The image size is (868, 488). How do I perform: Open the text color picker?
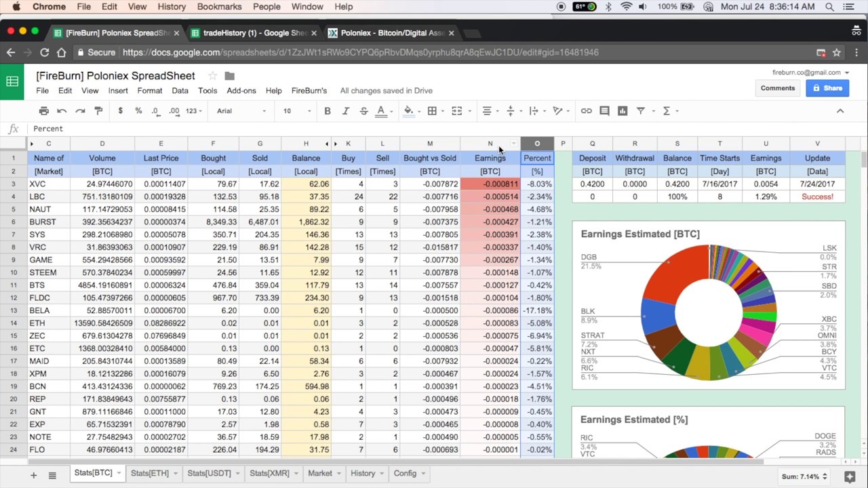click(x=381, y=110)
